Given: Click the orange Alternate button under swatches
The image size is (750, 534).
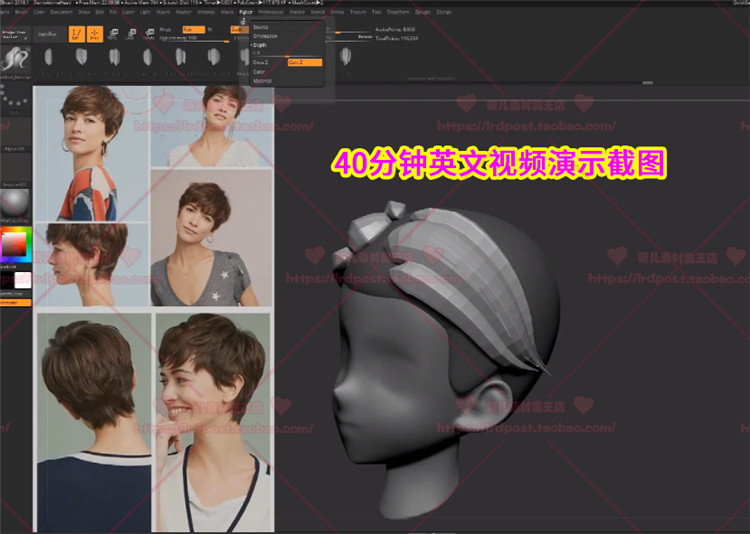Looking at the screenshot, I should [x=15, y=301].
